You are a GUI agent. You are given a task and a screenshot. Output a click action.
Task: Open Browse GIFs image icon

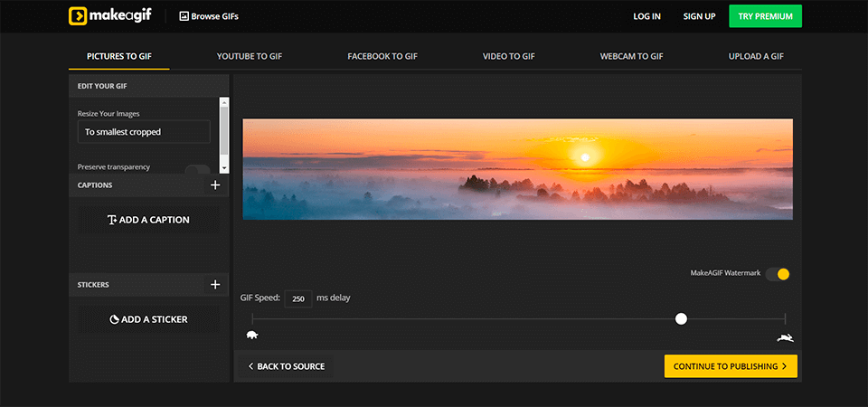click(x=184, y=16)
